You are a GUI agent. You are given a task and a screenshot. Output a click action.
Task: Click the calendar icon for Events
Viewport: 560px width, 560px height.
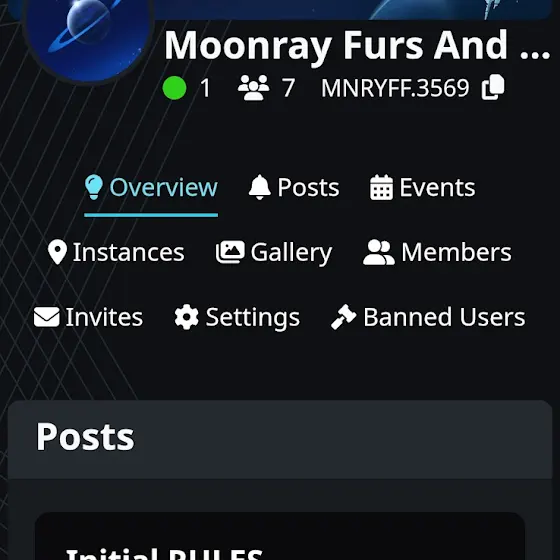[x=381, y=187]
